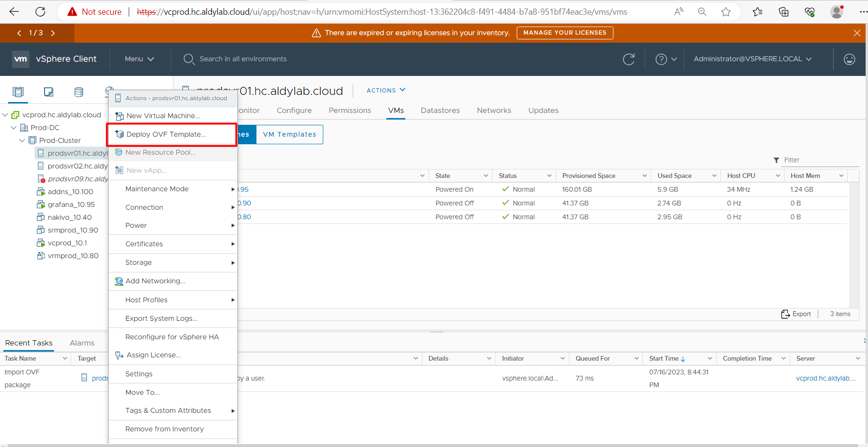Go to next notification in banner
Image resolution: width=868 pixels, height=447 pixels.
click(53, 33)
